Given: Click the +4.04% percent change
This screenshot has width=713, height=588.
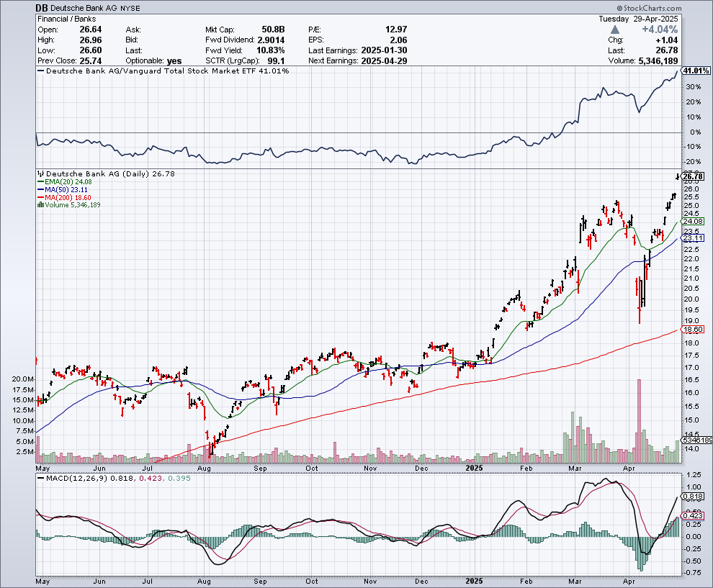Looking at the screenshot, I should pos(660,30).
